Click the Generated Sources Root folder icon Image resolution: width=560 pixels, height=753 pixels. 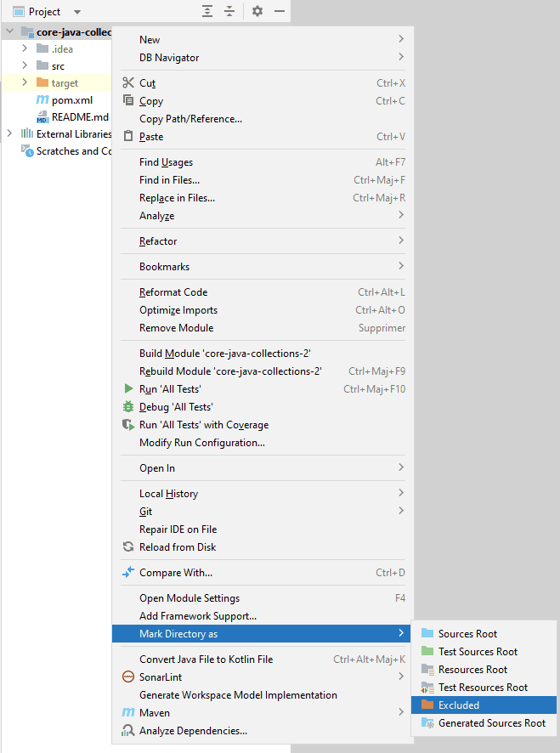(427, 722)
